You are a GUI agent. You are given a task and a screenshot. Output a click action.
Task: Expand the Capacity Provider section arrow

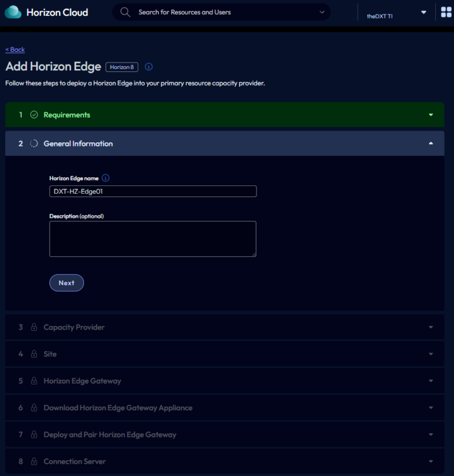pos(431,327)
